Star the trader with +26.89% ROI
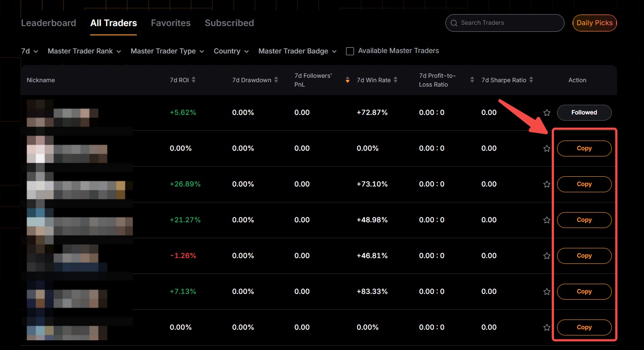Screen dimensions: 644x350 547,184
